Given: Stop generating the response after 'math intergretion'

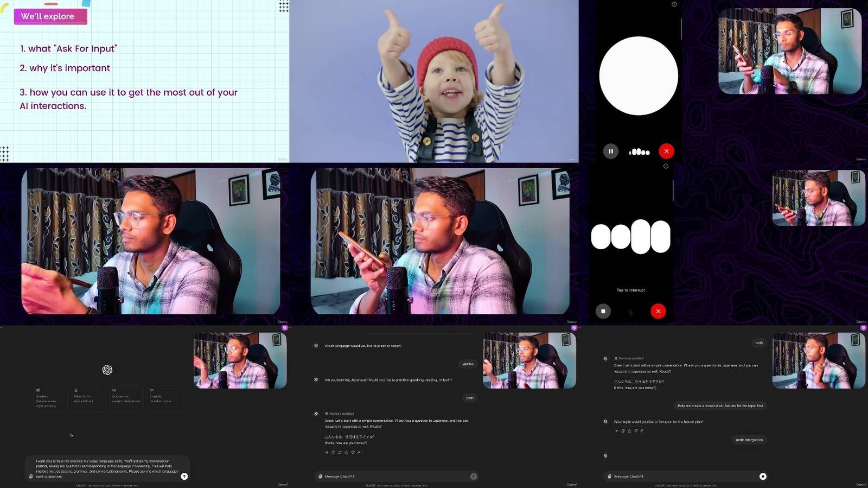Looking at the screenshot, I should point(763,476).
